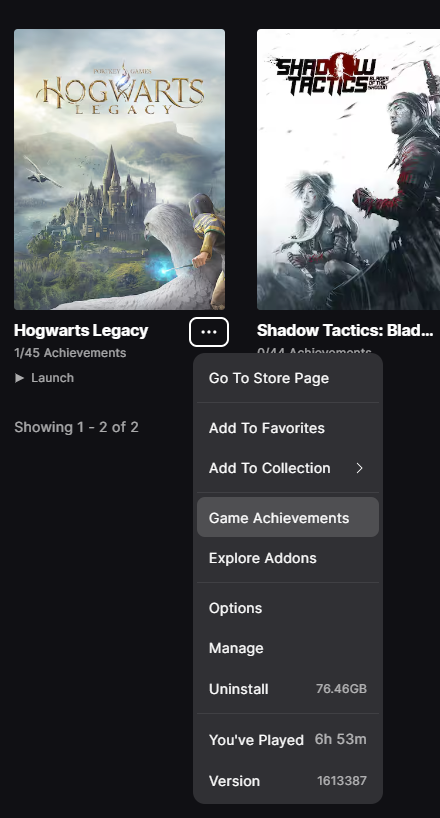The width and height of the screenshot is (440, 818).
Task: Click the Hogwarts Legacy title text
Action: (x=81, y=330)
